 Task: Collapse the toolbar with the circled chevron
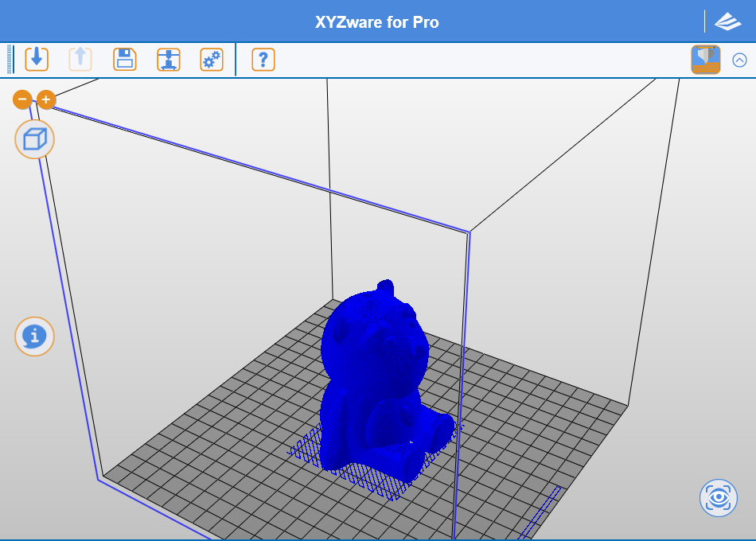(739, 60)
